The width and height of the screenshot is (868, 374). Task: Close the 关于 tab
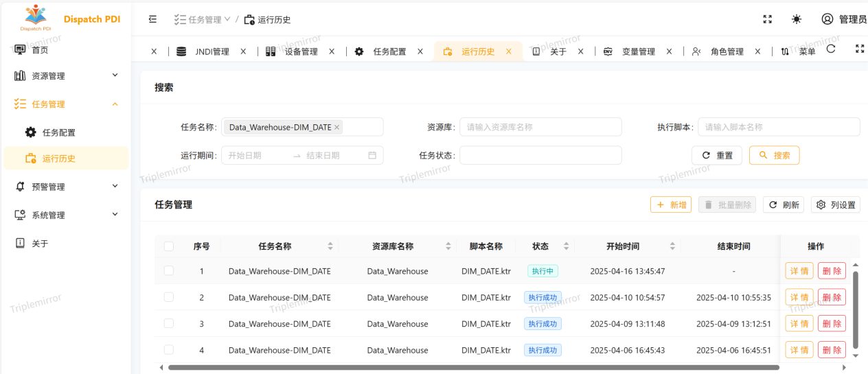(580, 51)
